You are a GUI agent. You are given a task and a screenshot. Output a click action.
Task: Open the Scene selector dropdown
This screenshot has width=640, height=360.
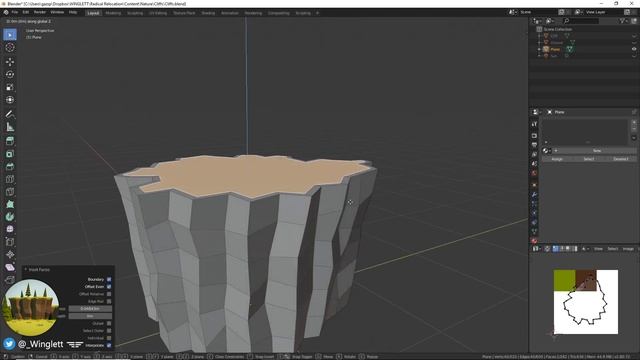[x=513, y=12]
